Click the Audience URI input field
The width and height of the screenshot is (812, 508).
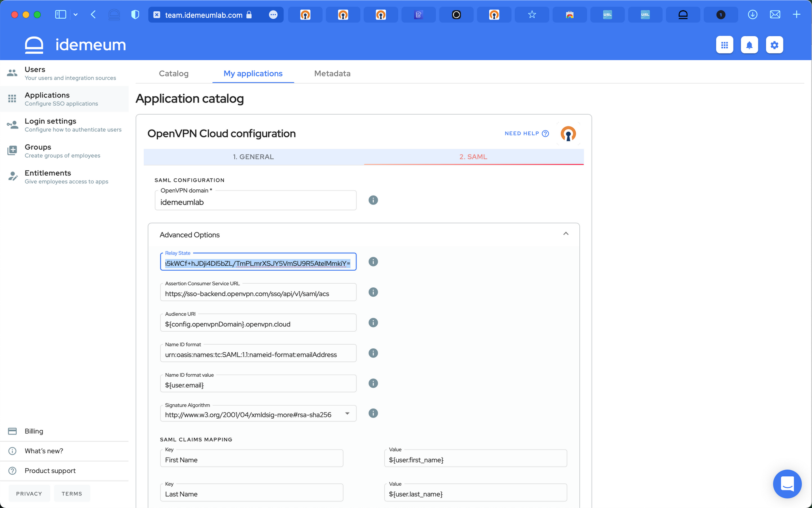pyautogui.click(x=258, y=323)
